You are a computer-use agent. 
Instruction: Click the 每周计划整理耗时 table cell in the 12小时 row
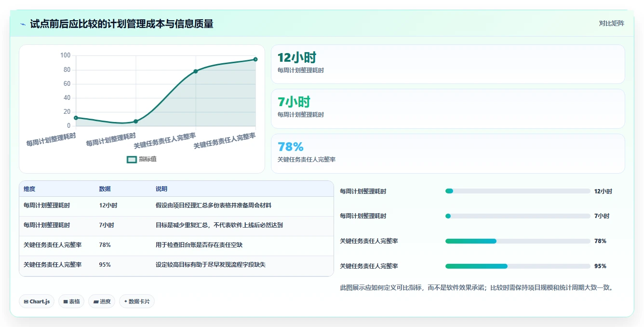pos(47,205)
